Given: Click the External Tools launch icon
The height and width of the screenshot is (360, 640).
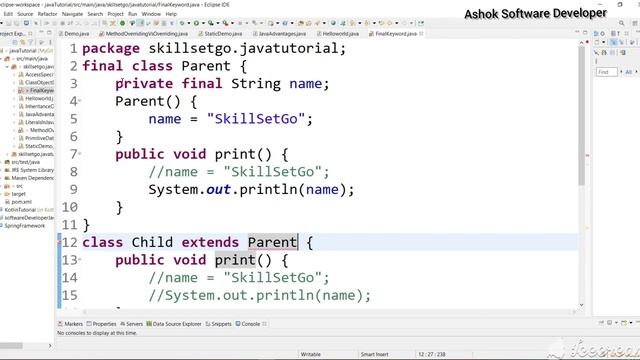Looking at the screenshot, I should pos(225,23).
